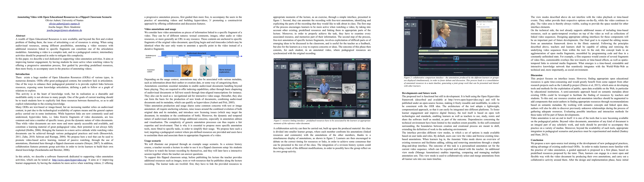Click Save My Annotations in Figure 1
Screen dimensions: 644x182
[x=360, y=60]
